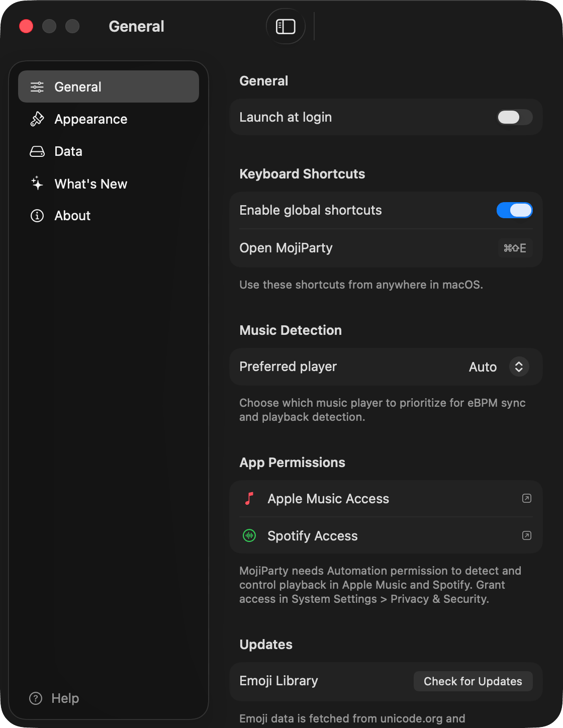Viewport: 563px width, 728px height.
Task: Click the Apple Music note icon
Action: (249, 499)
